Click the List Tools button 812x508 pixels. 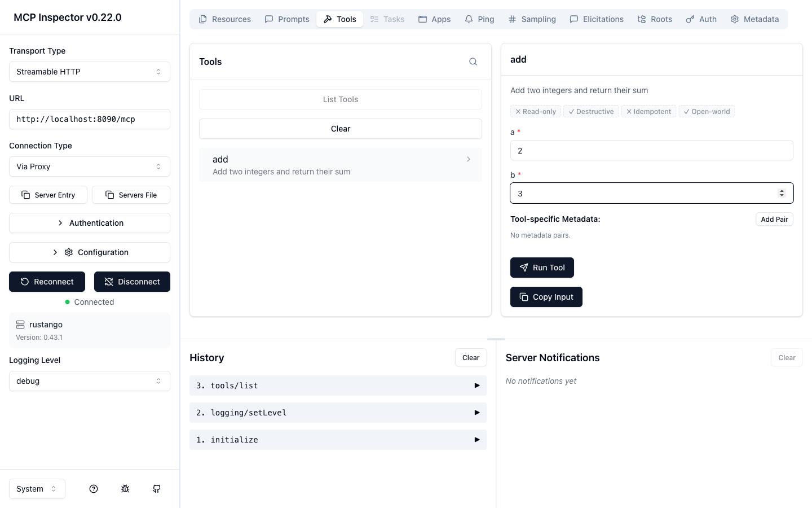341,99
